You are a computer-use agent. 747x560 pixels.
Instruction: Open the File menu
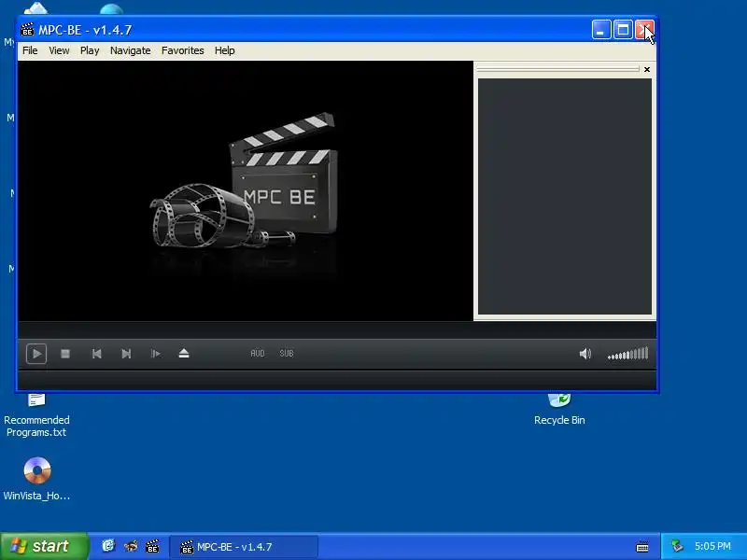[x=30, y=50]
